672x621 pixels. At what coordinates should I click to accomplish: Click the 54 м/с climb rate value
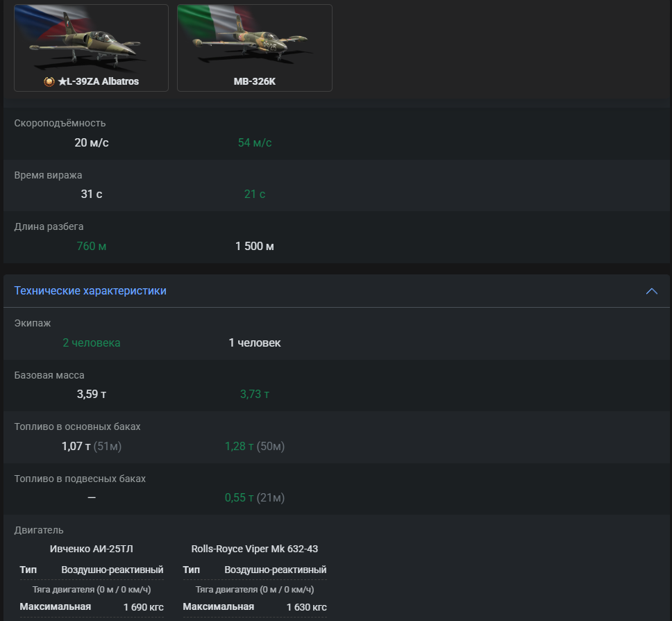(255, 143)
